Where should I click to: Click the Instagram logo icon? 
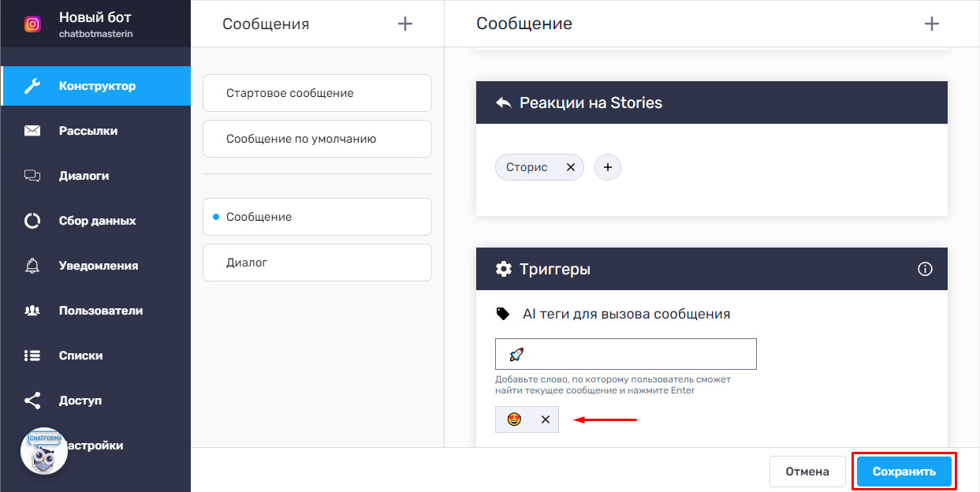[32, 24]
